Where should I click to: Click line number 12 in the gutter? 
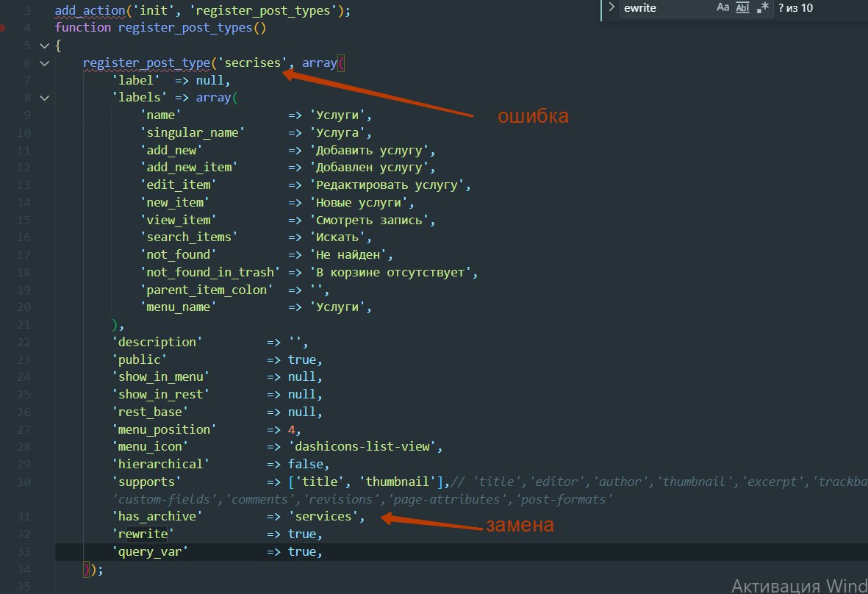[24, 168]
